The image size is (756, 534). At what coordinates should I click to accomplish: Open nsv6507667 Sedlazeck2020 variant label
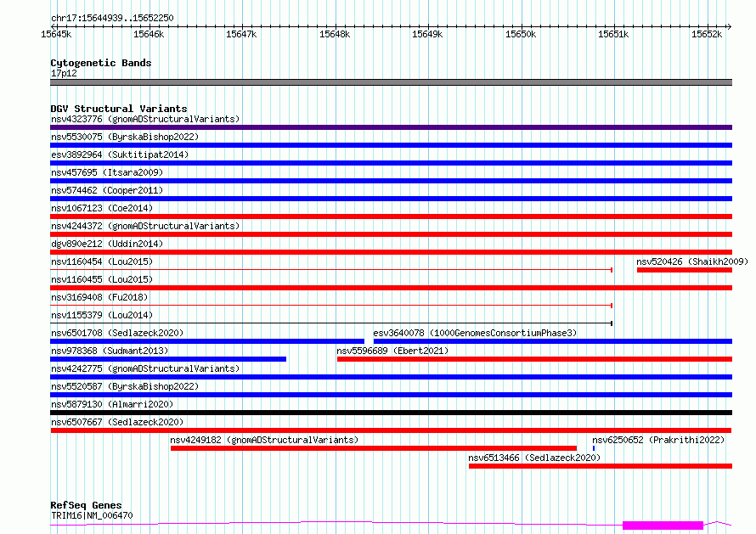(117, 422)
